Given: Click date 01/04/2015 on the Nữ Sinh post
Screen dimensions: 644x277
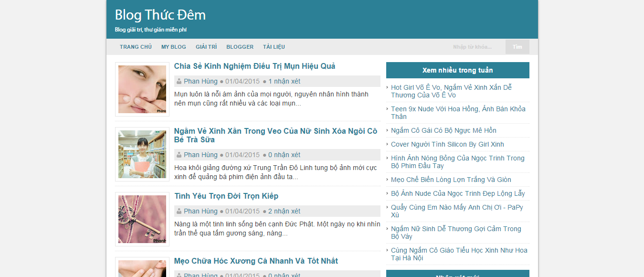Looking at the screenshot, I should coord(243,155).
